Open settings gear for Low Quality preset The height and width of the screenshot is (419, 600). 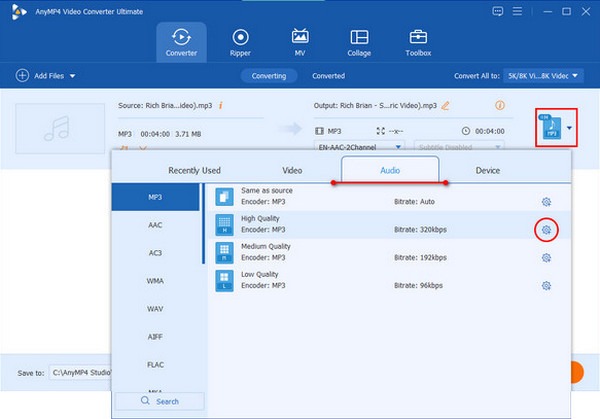[546, 286]
